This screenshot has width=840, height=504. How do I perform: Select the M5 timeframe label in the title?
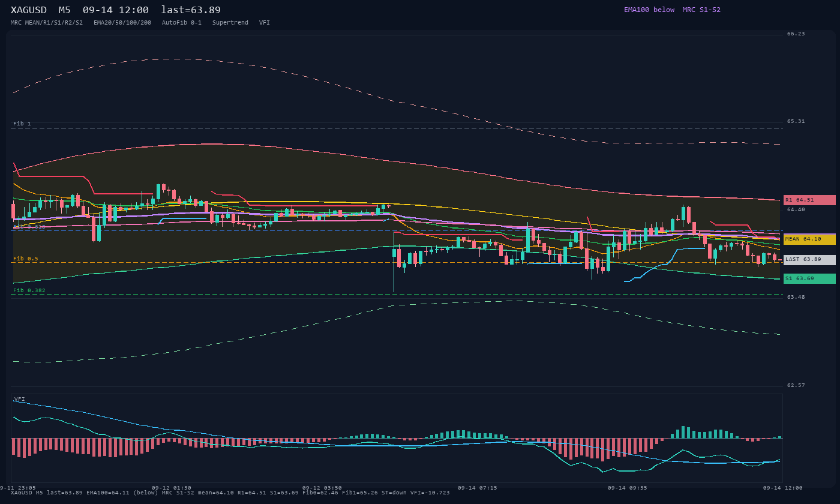pos(65,10)
